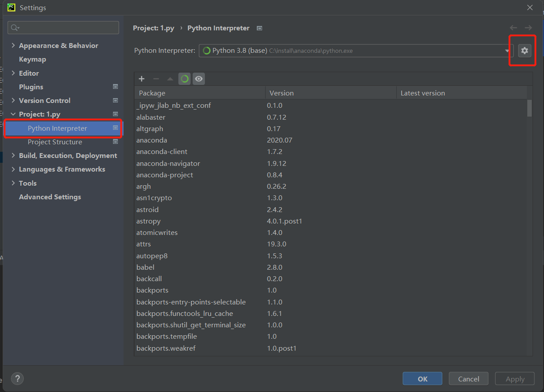Viewport: 544px width, 392px height.
Task: Click the interpreter settings gear icon
Action: click(524, 51)
